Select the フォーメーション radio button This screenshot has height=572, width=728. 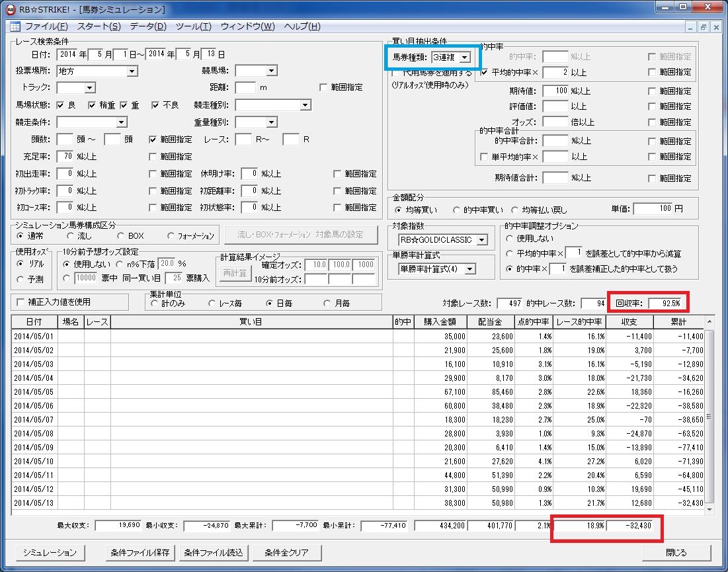[x=171, y=236]
